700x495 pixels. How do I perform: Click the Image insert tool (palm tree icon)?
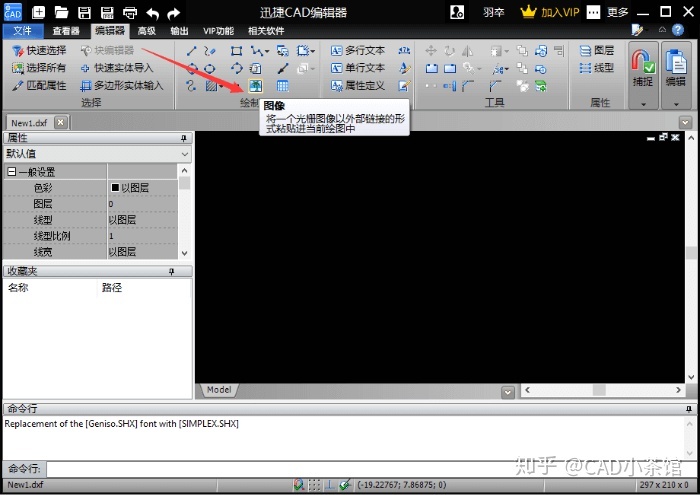coord(256,85)
